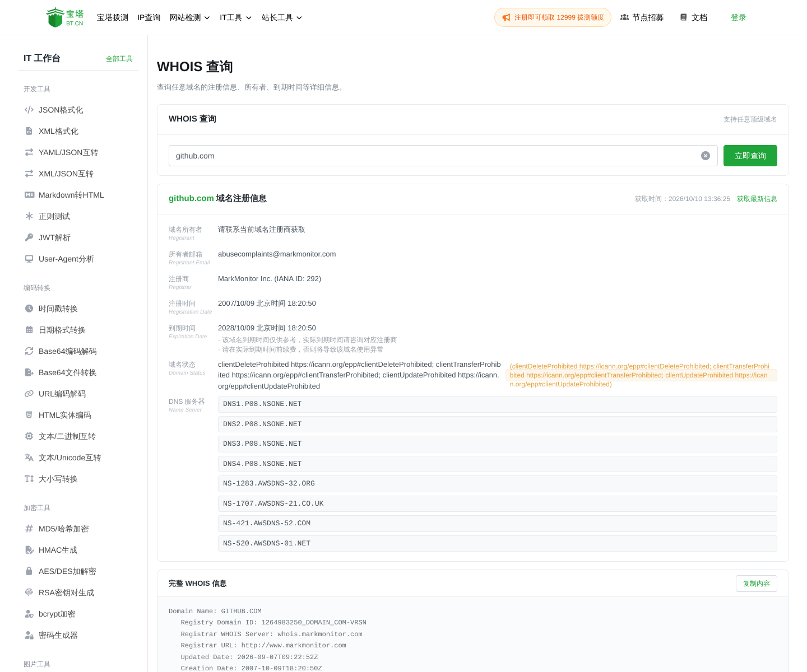Click the BT.CN pagoda logo
The height and width of the screenshot is (672, 807).
click(65, 17)
